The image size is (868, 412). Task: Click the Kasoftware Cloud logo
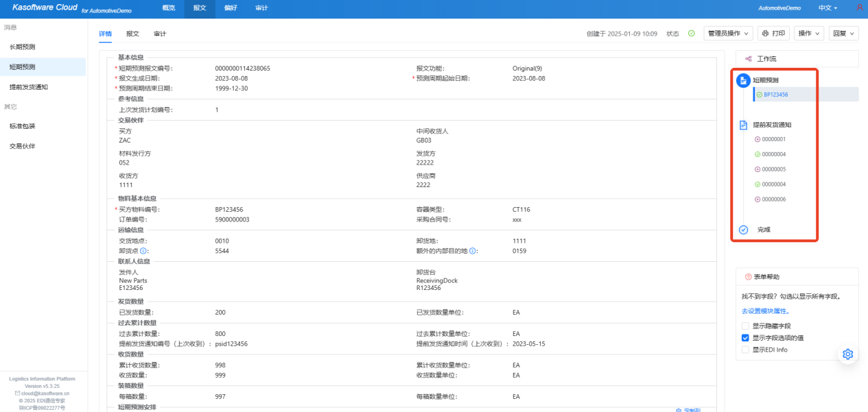click(x=45, y=7)
